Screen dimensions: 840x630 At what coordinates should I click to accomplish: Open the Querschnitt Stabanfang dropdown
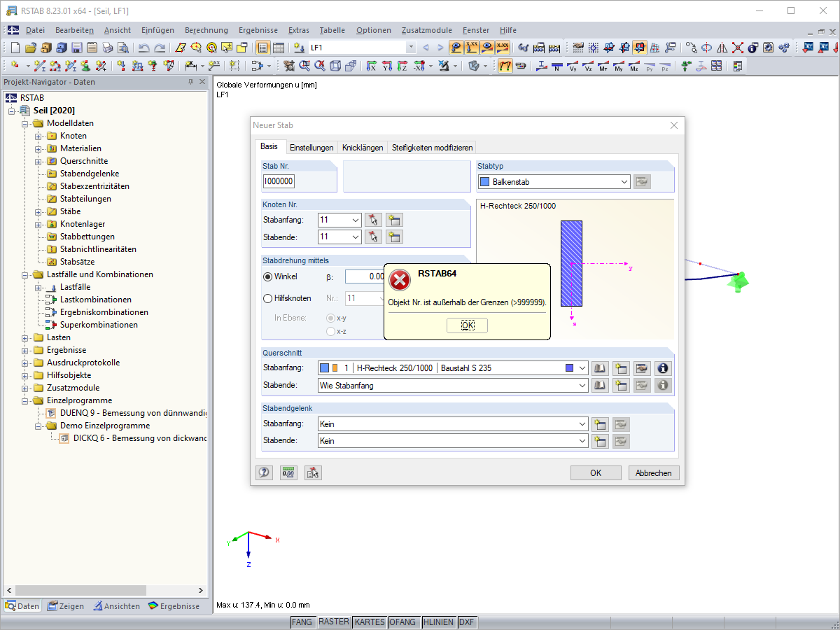pos(582,368)
